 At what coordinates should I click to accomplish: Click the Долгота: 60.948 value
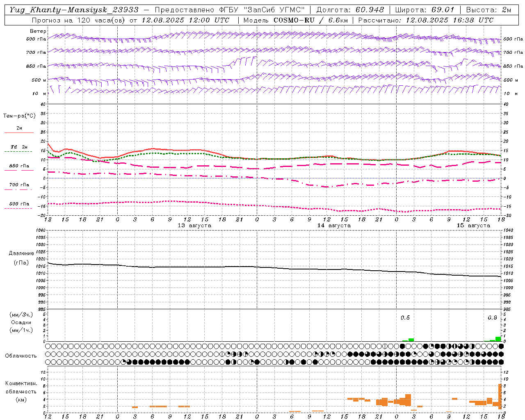pos(350,10)
